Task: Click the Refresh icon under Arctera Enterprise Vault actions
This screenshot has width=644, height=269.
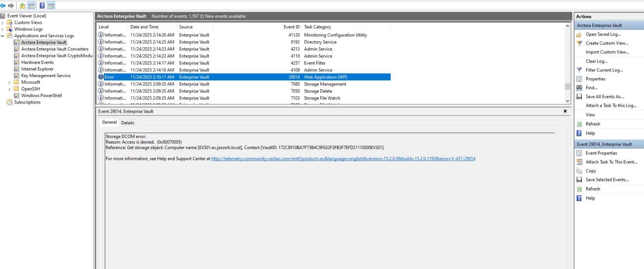Action: coord(579,124)
